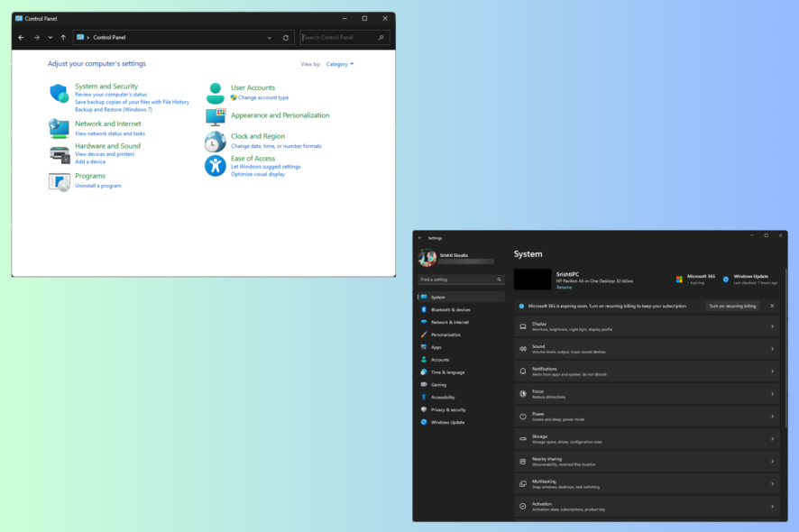Select Network & internet in Settings sidebar
The image size is (799, 532).
point(461,322)
